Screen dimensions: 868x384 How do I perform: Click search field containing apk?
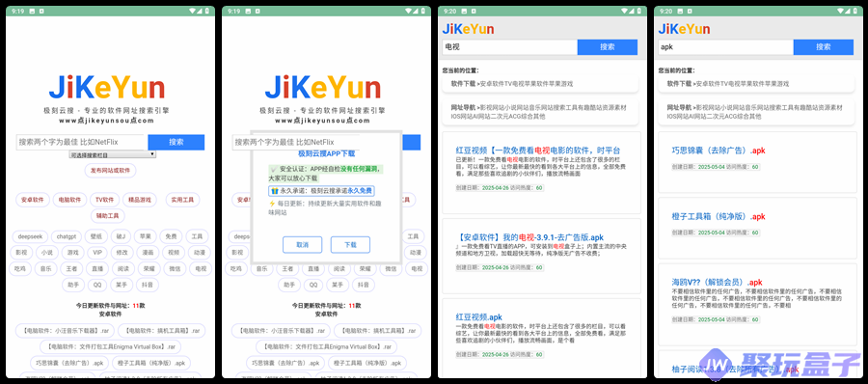click(725, 47)
